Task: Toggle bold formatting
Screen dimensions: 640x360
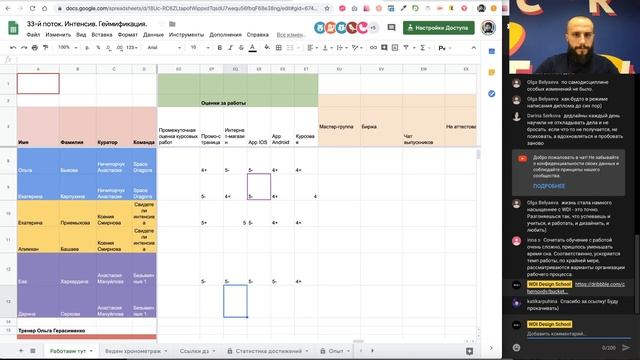Action: point(220,48)
